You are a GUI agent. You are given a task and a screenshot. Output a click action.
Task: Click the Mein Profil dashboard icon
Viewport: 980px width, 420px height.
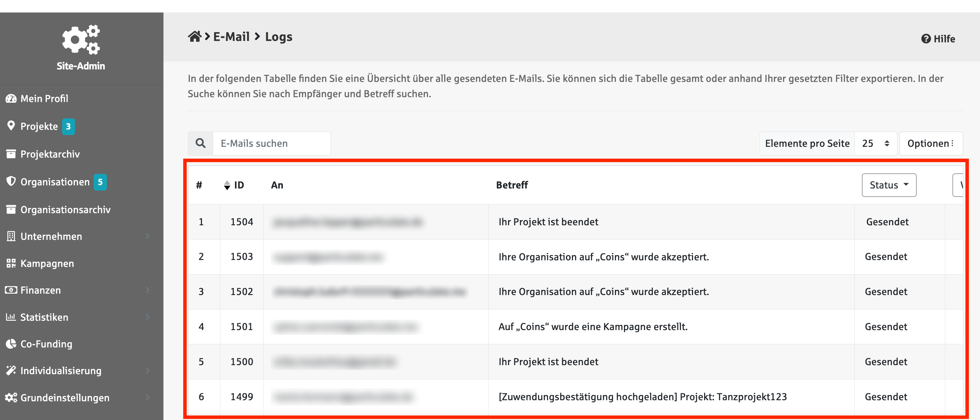click(11, 99)
